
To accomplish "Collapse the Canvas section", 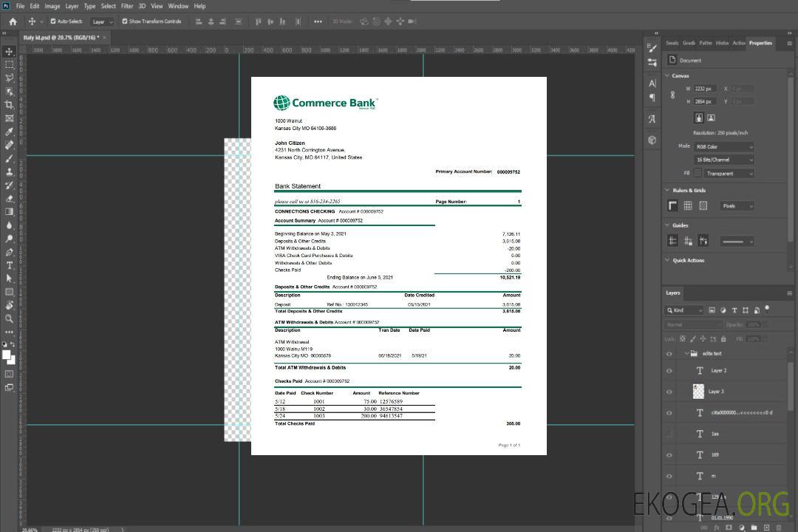I will 667,76.
